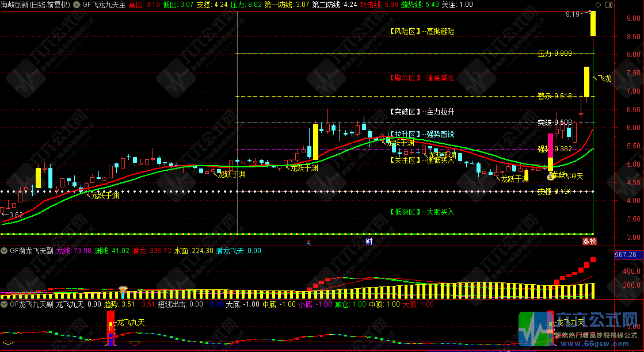644x352 pixels.
Task: Toggle the GF飞龙九天主 indicator circle icon
Action: 77,5
